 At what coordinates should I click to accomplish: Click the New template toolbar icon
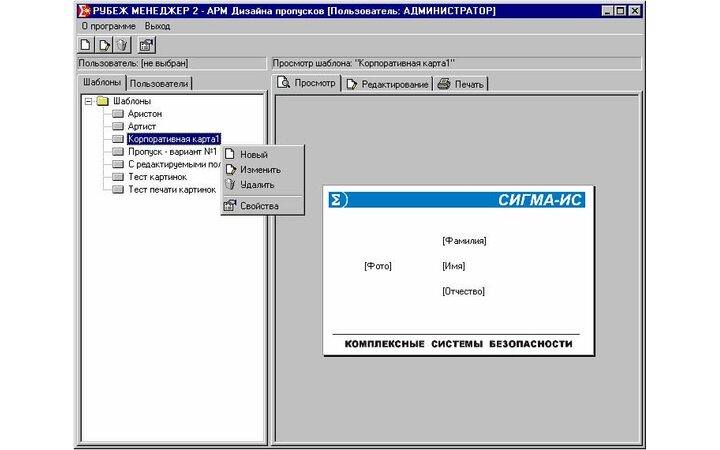pyautogui.click(x=86, y=45)
